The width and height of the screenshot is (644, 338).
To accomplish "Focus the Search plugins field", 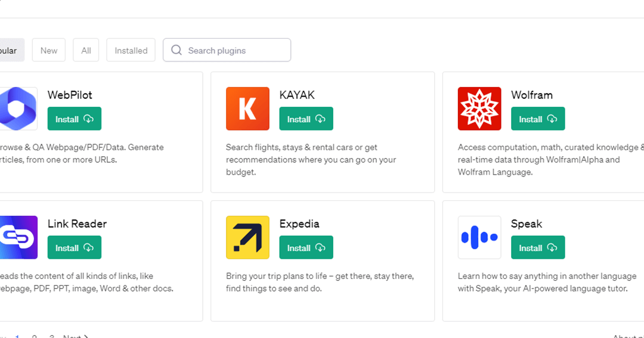I will [227, 50].
